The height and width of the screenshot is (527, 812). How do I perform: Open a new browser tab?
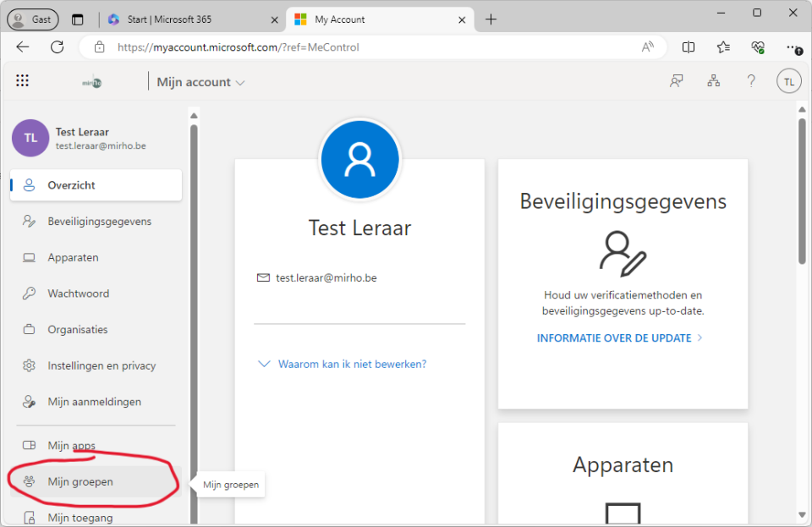click(x=491, y=19)
